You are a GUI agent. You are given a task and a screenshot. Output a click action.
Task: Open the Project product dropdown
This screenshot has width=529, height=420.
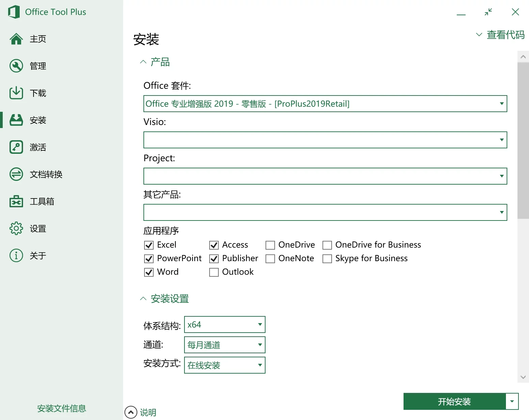pos(325,176)
